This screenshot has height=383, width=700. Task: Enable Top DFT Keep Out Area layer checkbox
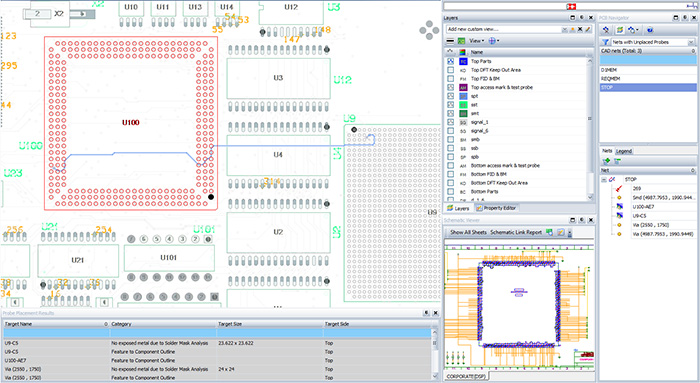coord(450,70)
